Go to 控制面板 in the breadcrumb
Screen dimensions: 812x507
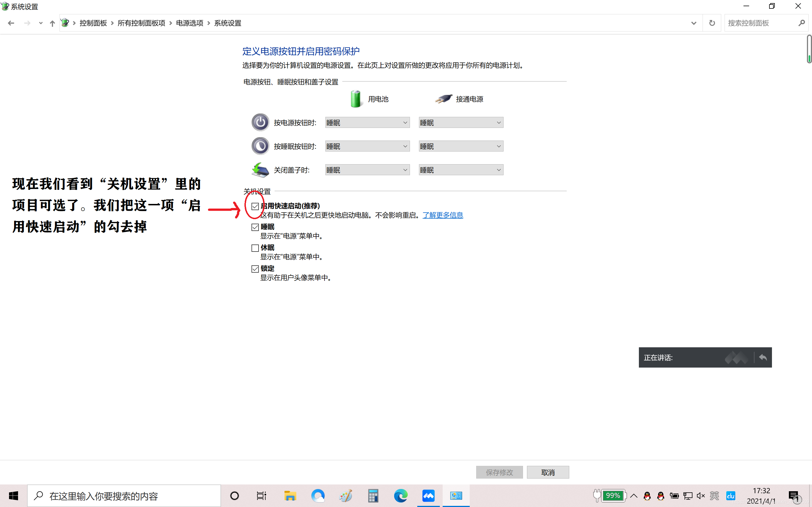click(x=93, y=23)
